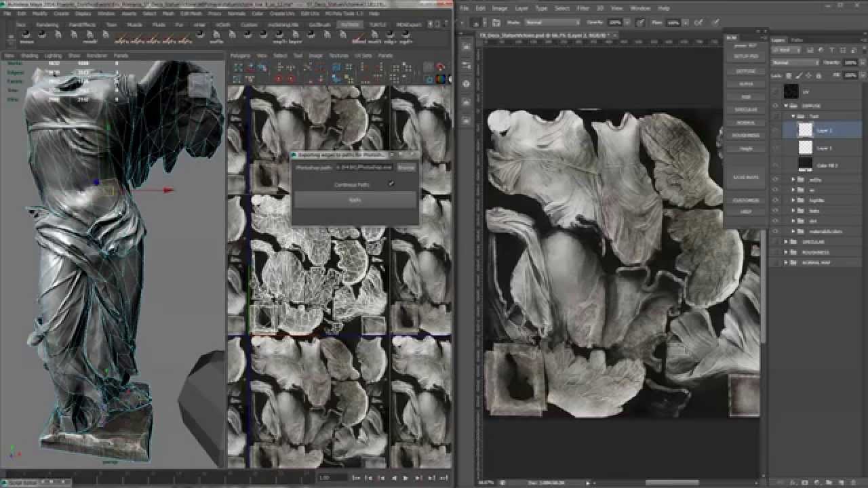Click lock transparent pixels icon in Layers panel
The image size is (868, 488).
tap(791, 75)
